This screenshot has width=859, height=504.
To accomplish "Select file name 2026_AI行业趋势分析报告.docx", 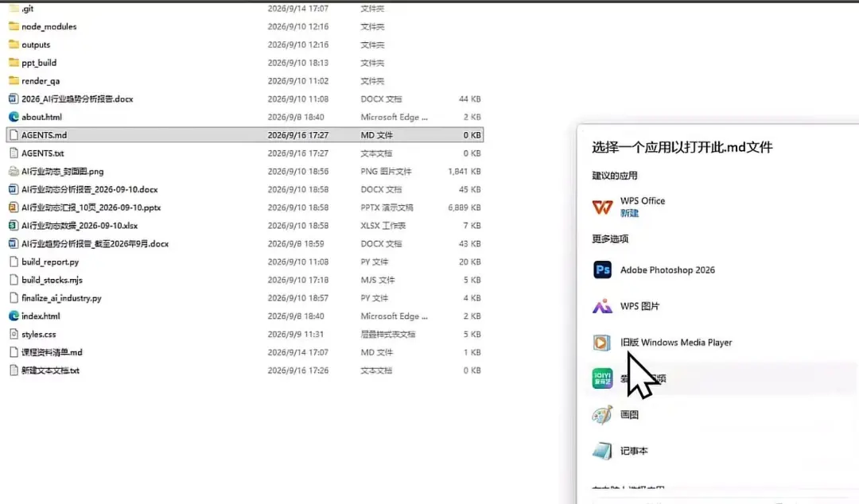I will (x=77, y=99).
